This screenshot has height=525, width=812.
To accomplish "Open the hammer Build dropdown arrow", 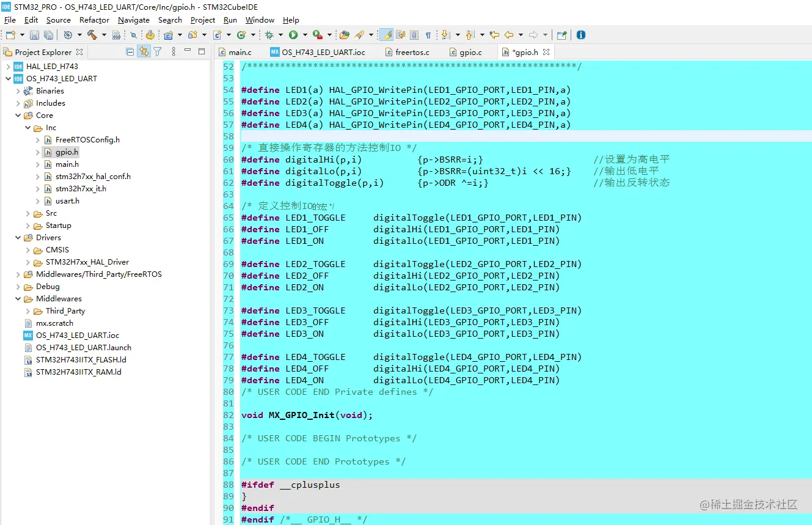I will point(104,35).
